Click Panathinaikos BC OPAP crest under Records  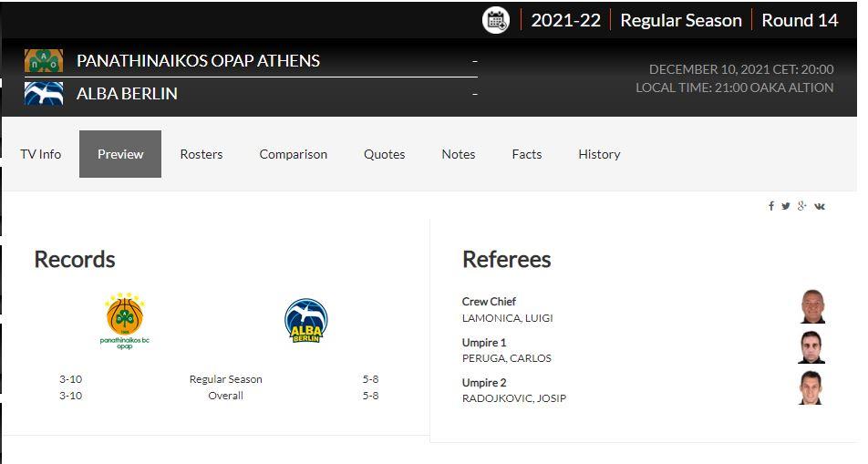(x=125, y=321)
